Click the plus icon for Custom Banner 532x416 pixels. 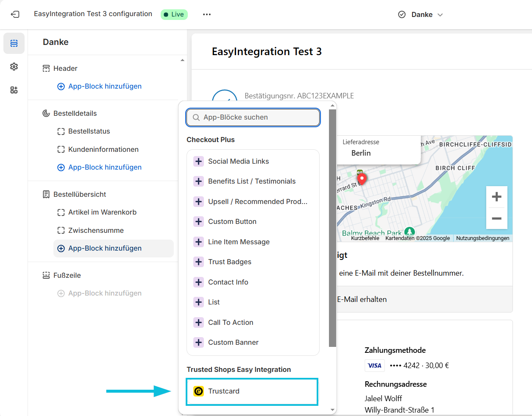[x=198, y=342]
